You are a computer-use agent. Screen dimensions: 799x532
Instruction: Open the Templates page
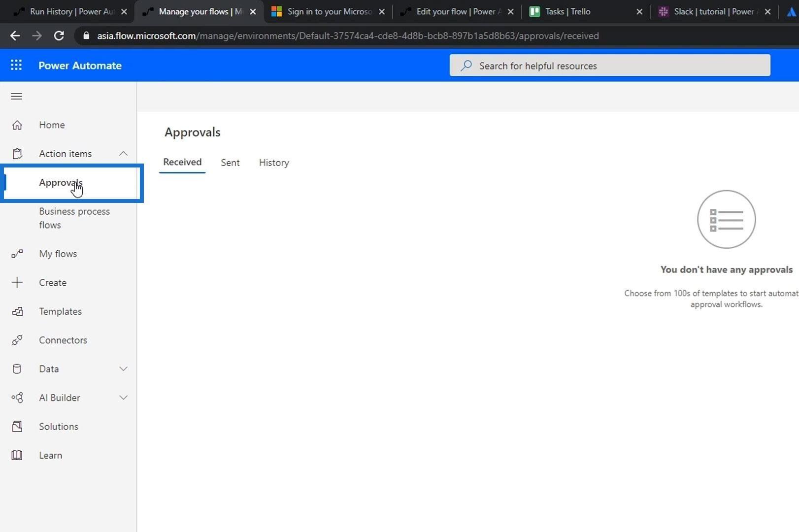pos(61,311)
